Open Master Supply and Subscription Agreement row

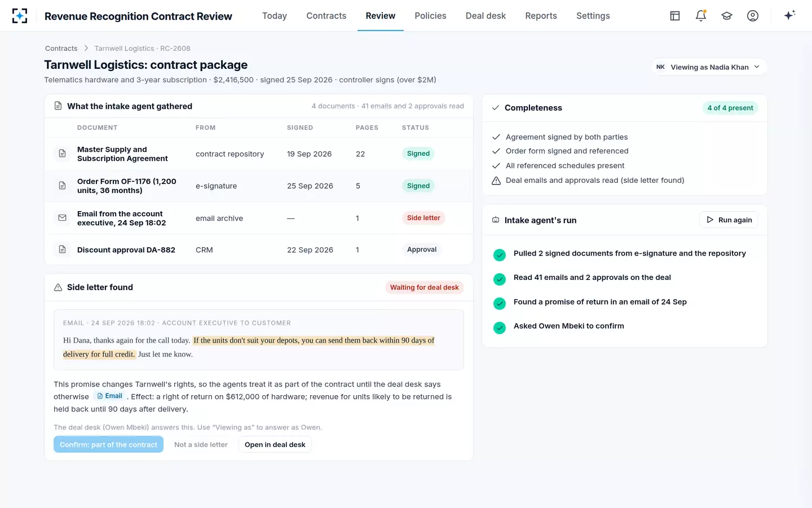(259, 154)
